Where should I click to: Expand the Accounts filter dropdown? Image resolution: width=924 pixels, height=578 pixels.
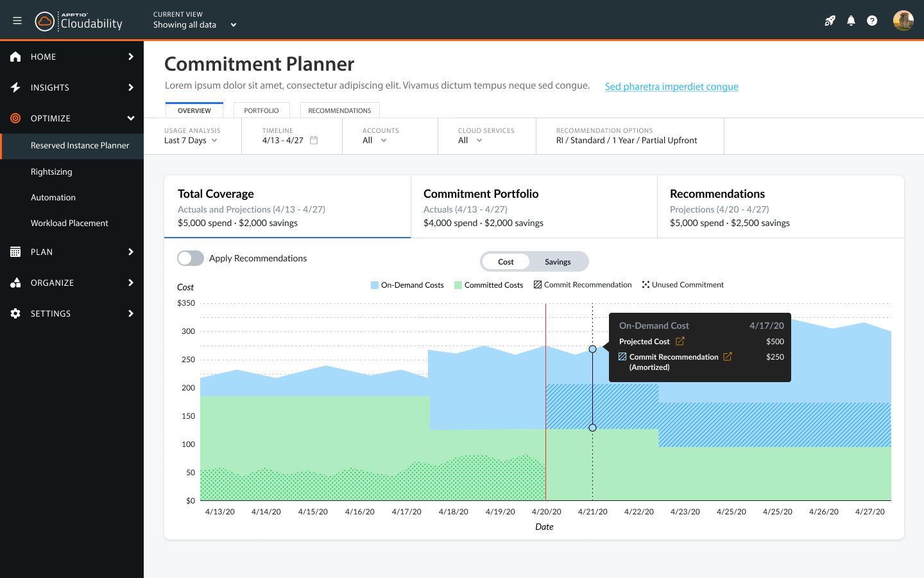[x=375, y=140]
